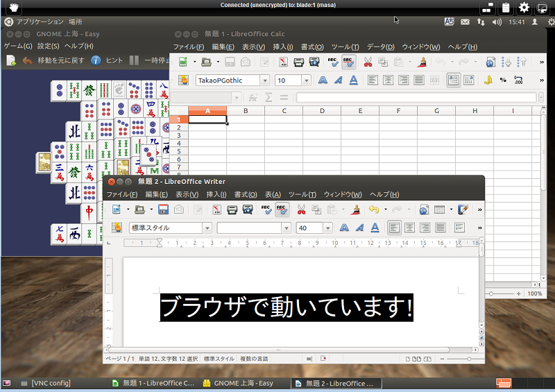Screen dimensions: 555x392
Task: Enable center alignment in Writer
Action: point(409,228)
